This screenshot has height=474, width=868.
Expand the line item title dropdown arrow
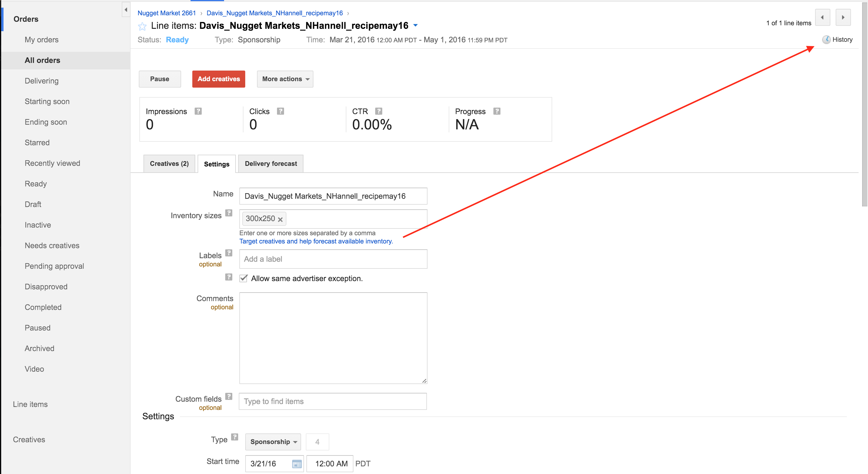click(415, 26)
